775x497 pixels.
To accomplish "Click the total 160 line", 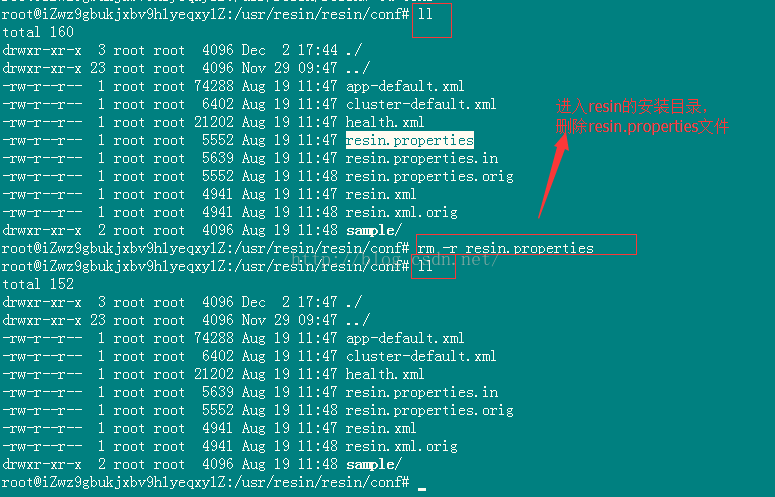I will [x=38, y=32].
